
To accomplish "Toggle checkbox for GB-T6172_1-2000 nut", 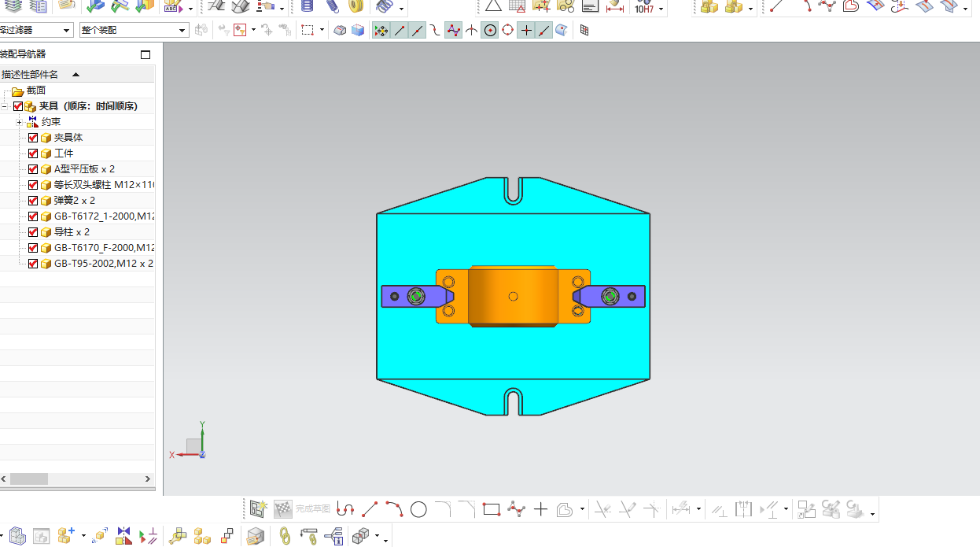I will (33, 216).
